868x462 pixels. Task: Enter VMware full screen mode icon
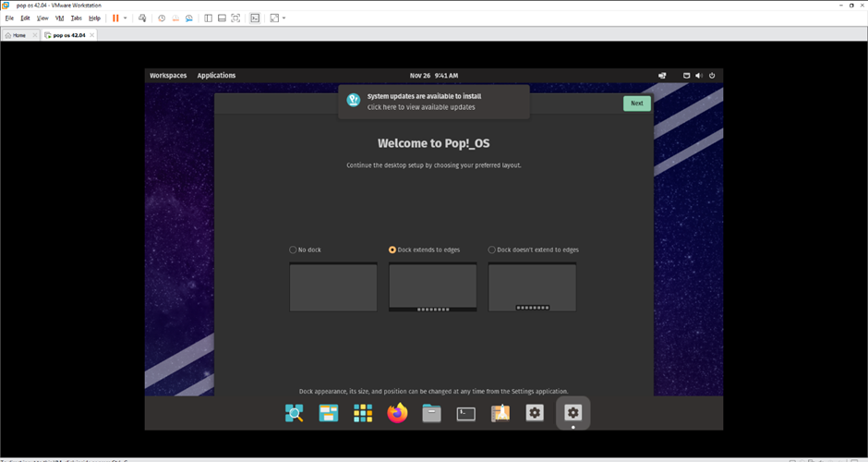pos(235,18)
